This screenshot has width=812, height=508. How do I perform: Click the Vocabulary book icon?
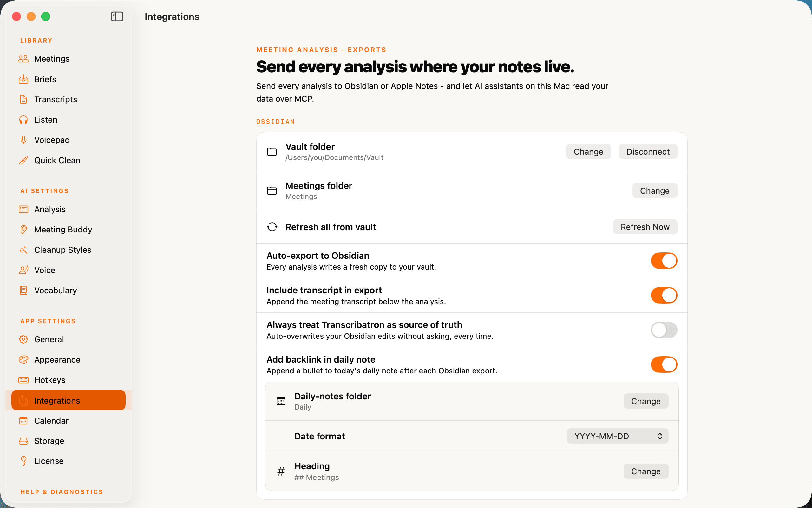pyautogui.click(x=23, y=290)
